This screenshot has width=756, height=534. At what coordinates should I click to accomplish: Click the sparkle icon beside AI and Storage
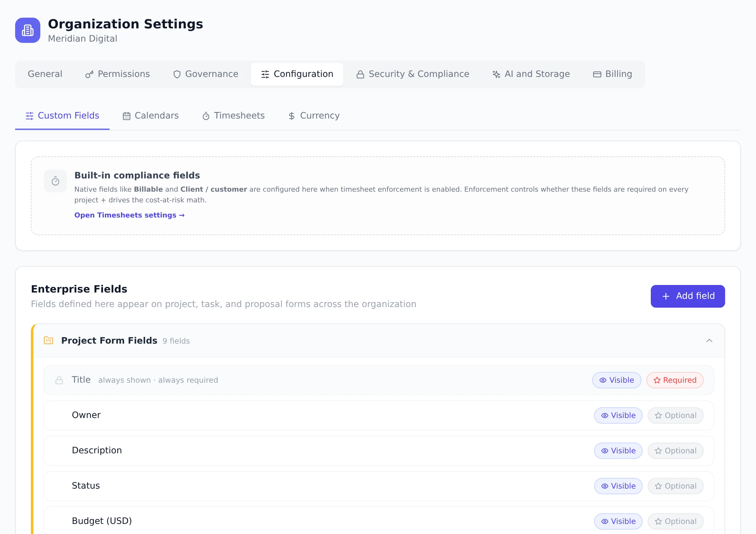496,74
